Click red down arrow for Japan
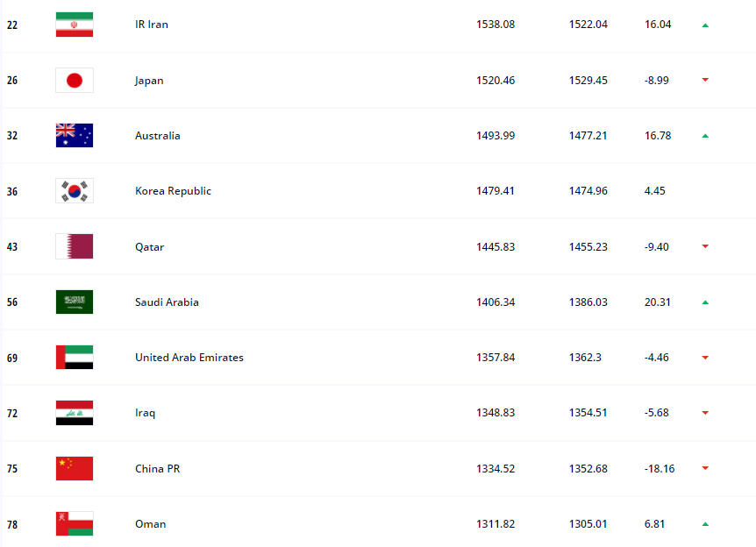The height and width of the screenshot is (547, 756). click(705, 80)
